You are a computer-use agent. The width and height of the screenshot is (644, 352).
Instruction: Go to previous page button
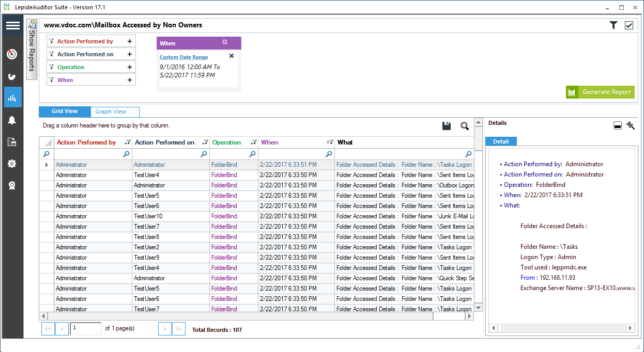[62, 329]
